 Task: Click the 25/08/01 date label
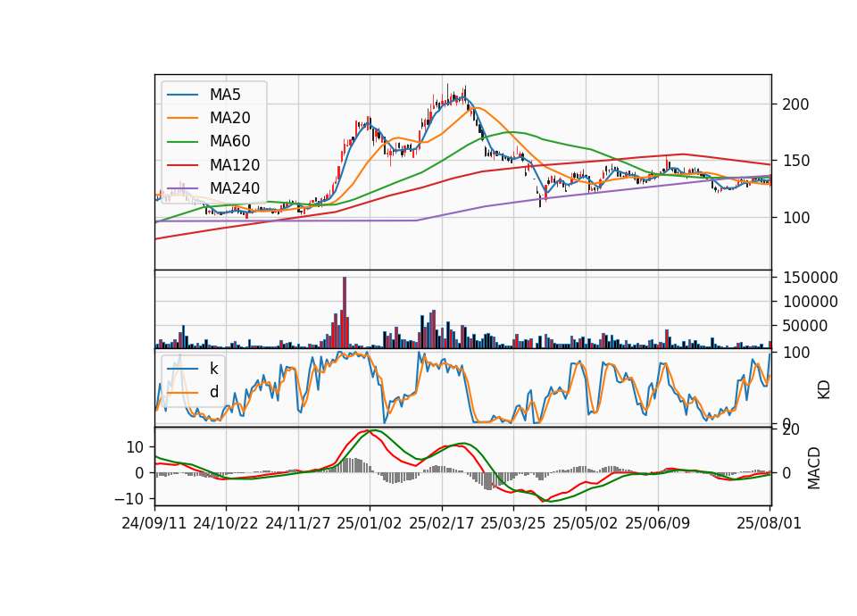tap(769, 523)
